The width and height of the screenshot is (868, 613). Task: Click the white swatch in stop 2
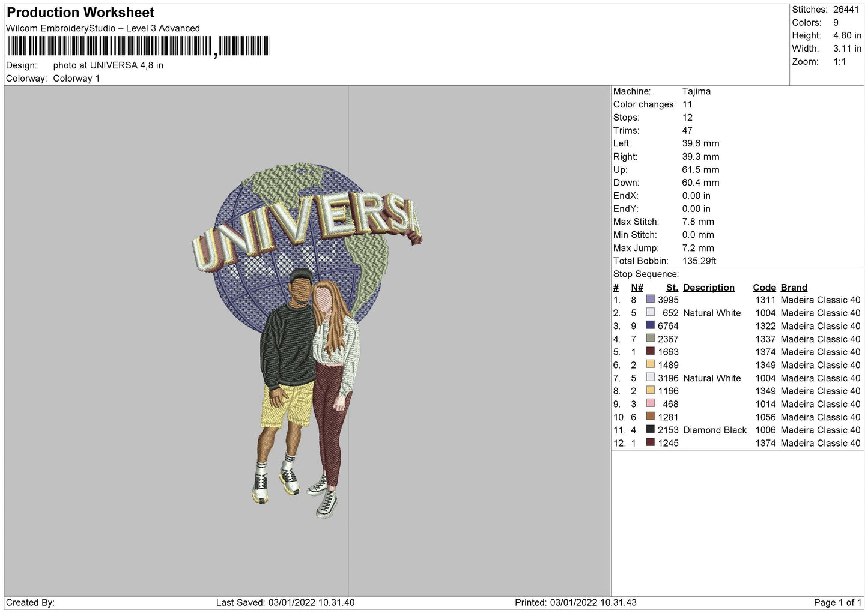650,312
